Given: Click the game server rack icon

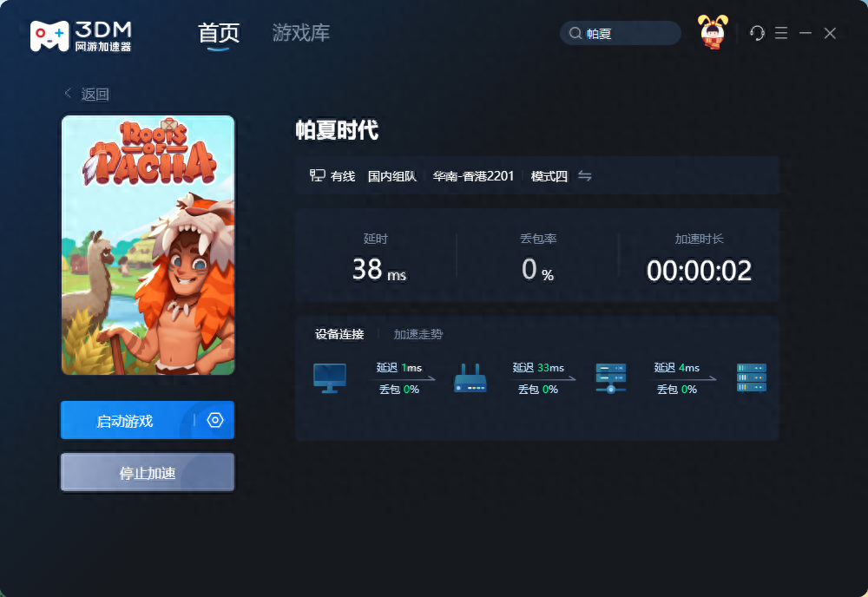Looking at the screenshot, I should (x=751, y=377).
